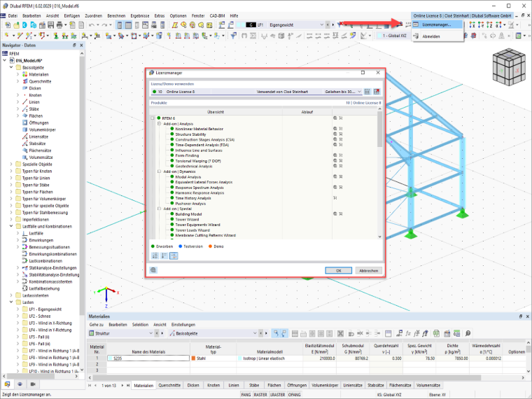The image size is (532, 399).
Task: Click the new model icon in toolbar
Action: point(8,24)
